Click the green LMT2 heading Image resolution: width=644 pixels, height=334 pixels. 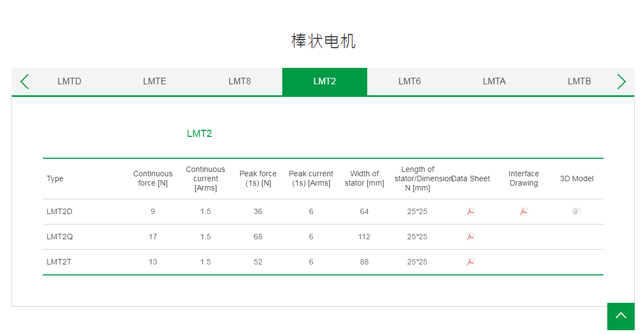point(199,133)
